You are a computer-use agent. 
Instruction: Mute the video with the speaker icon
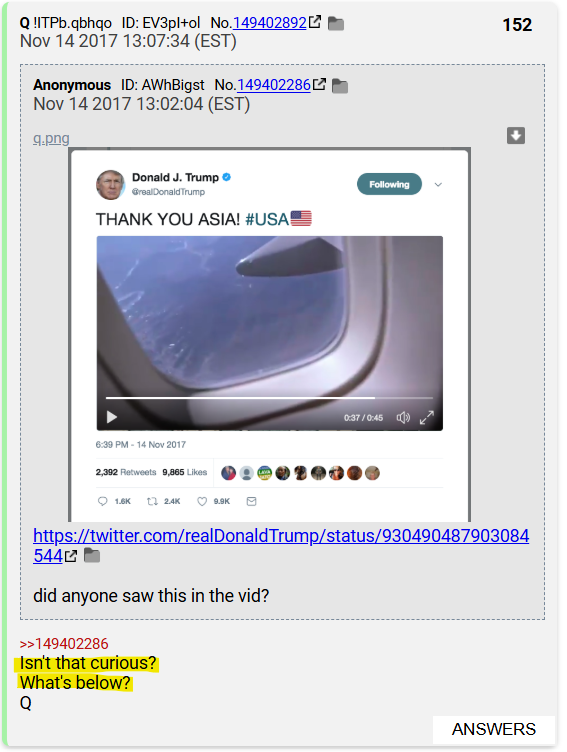pos(403,418)
